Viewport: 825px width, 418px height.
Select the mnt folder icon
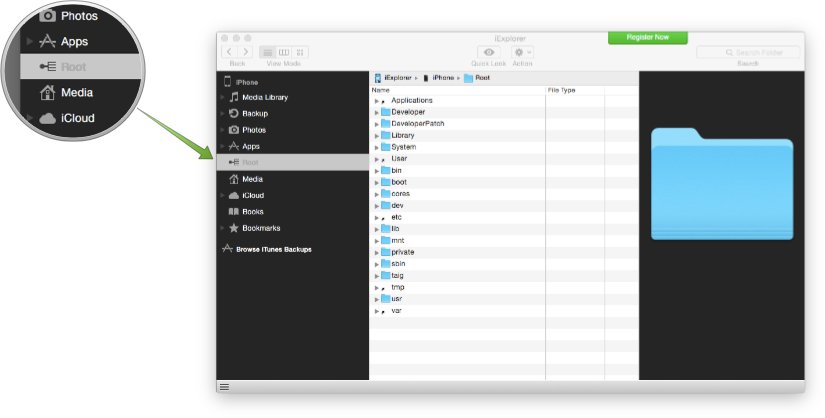pyautogui.click(x=386, y=240)
